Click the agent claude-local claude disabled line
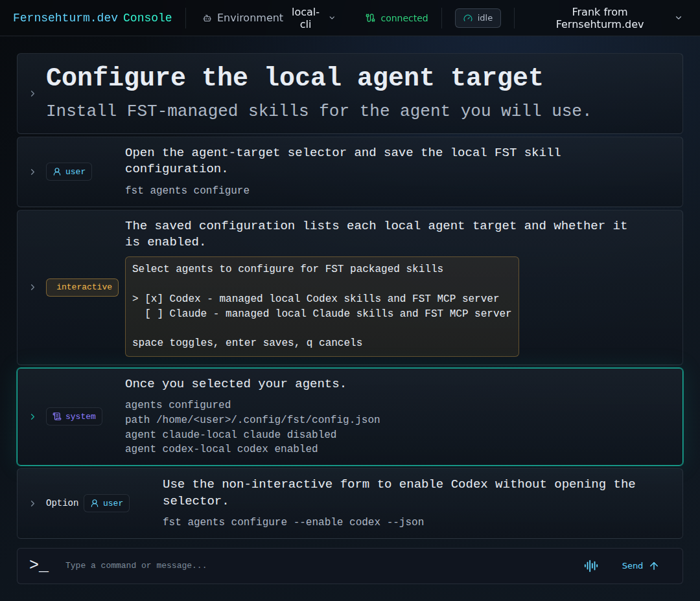Image resolution: width=700 pixels, height=601 pixels. pos(230,435)
